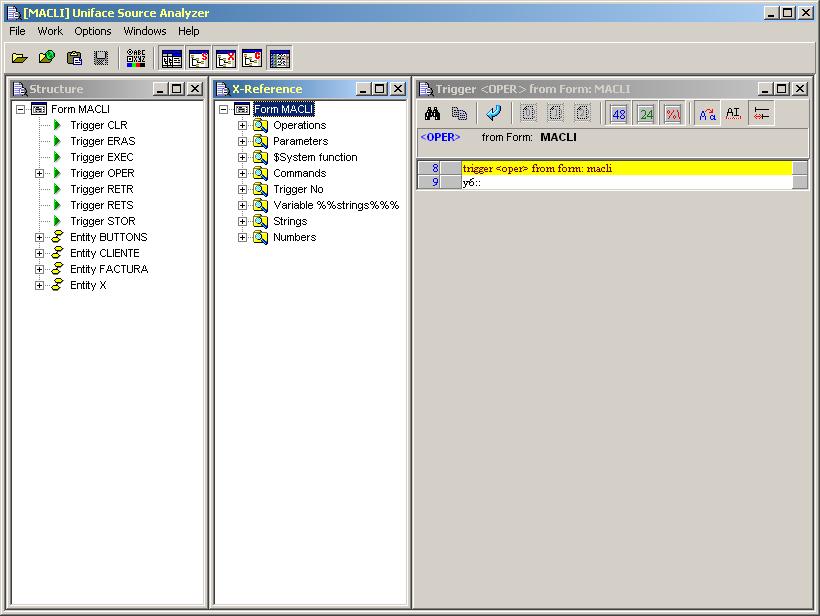Screen dimensions: 820x616
Task: Select Trigger RETS in the Structure tree
Action: click(x=102, y=206)
